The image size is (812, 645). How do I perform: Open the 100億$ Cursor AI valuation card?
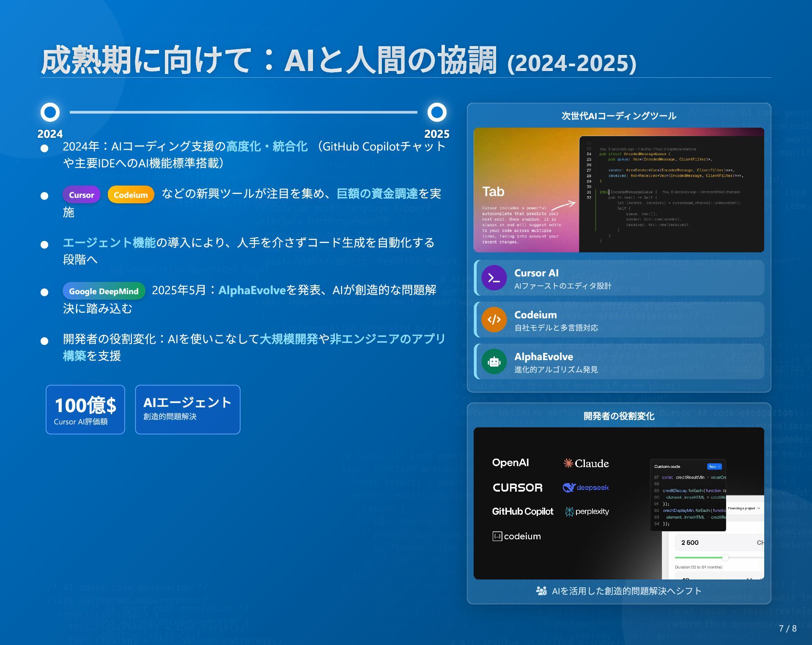[x=85, y=409]
